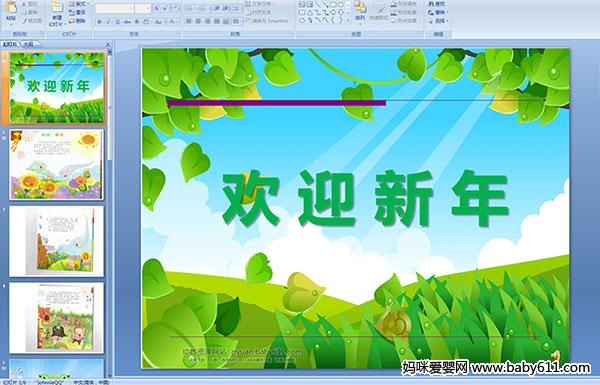This screenshot has width=600, height=385.
Task: Select the second slide thumbnail with sunflowers
Action: (x=56, y=165)
